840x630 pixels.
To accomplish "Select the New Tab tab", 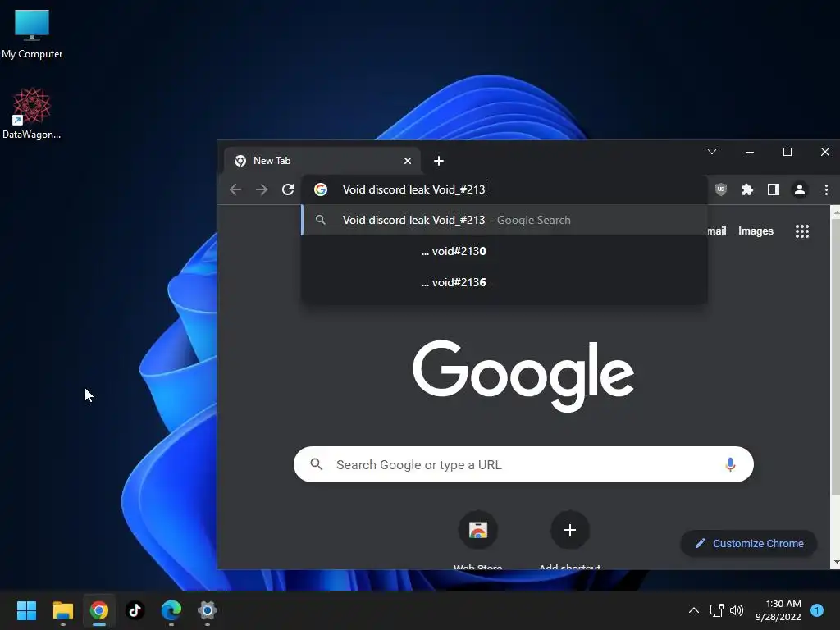I will (322, 161).
